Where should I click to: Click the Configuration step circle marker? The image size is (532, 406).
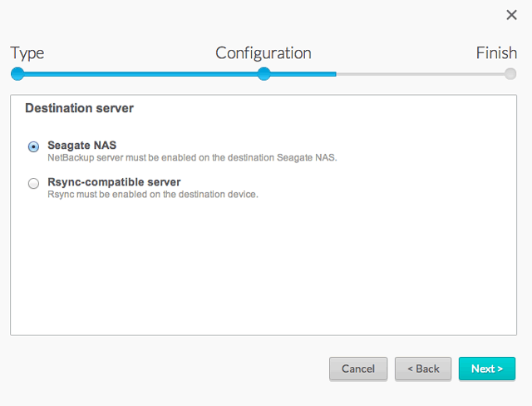[x=264, y=74]
